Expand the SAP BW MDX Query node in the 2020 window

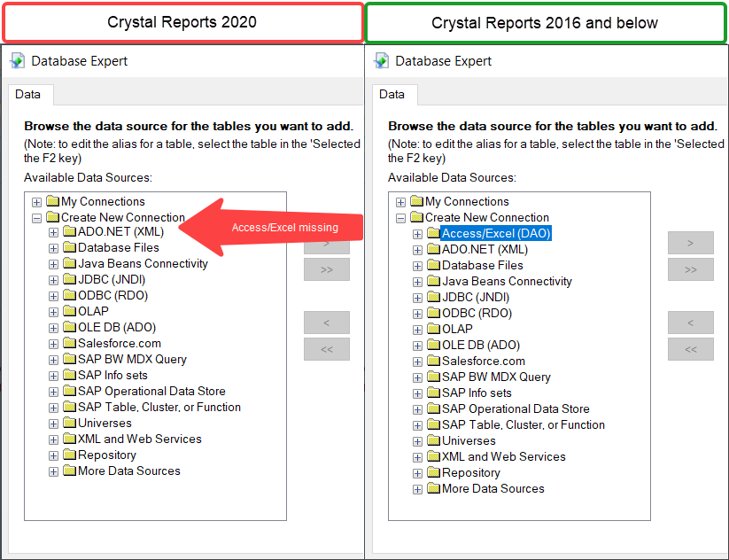[x=53, y=360]
